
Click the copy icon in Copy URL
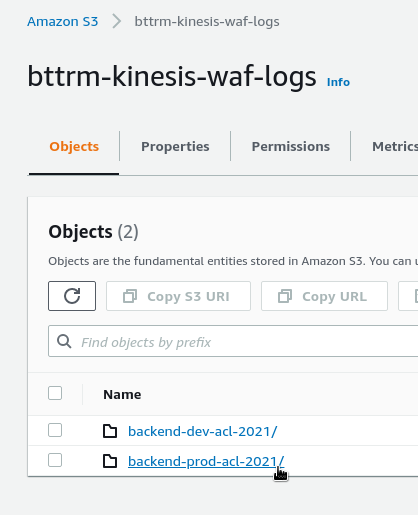tap(285, 296)
